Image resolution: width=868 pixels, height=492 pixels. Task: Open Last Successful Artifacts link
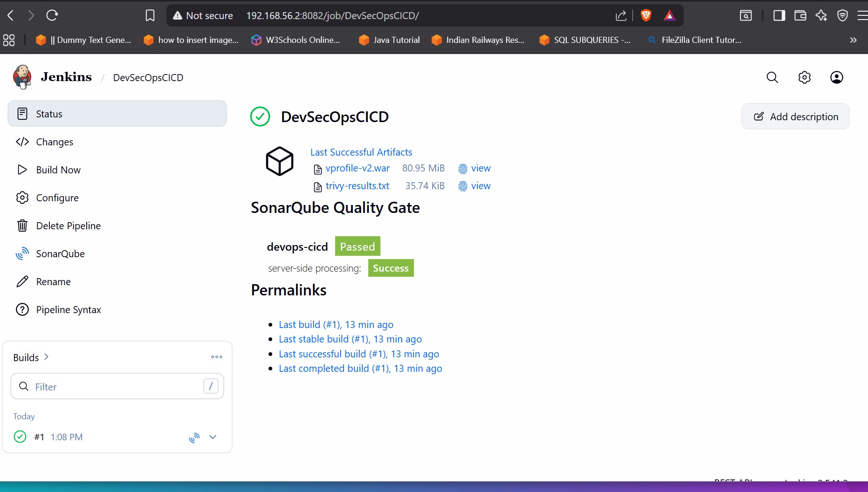(361, 152)
